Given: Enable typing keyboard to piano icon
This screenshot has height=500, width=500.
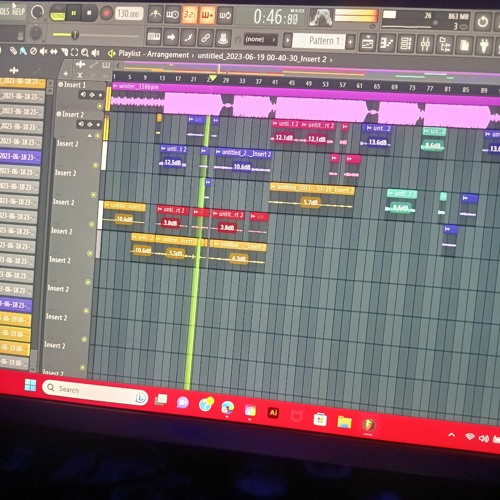Looking at the screenshot, I should pos(154,37).
